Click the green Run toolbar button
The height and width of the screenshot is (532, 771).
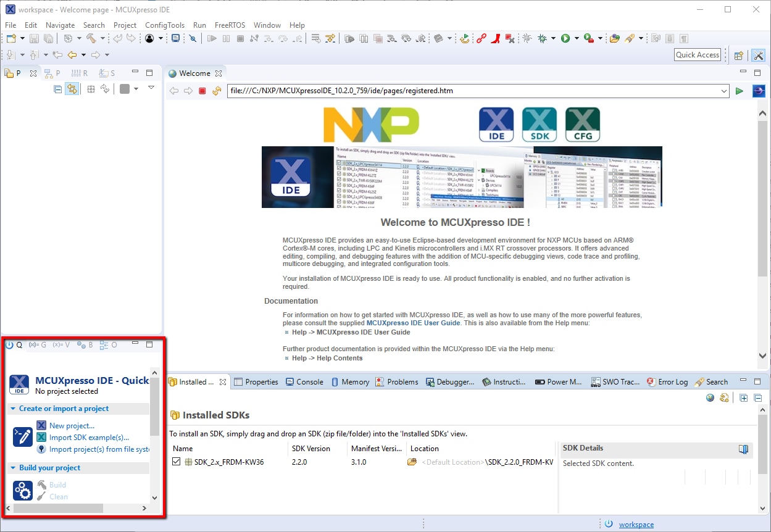[x=565, y=38]
